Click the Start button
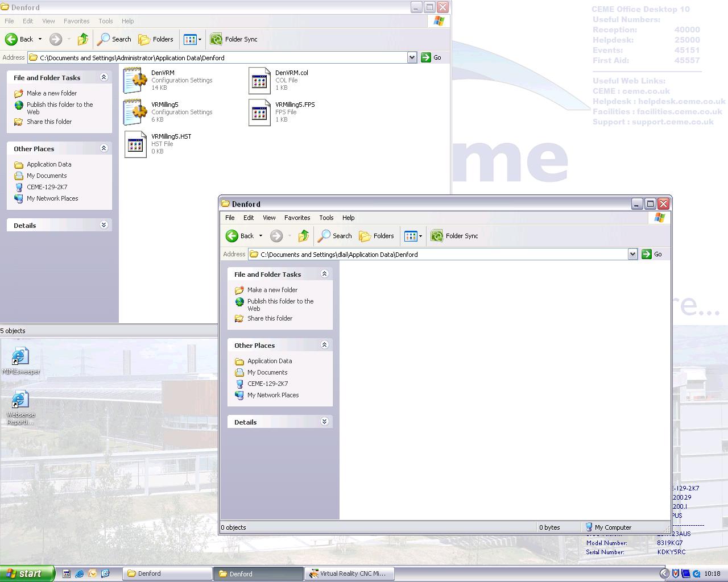Image resolution: width=728 pixels, height=582 pixels. coord(27,573)
